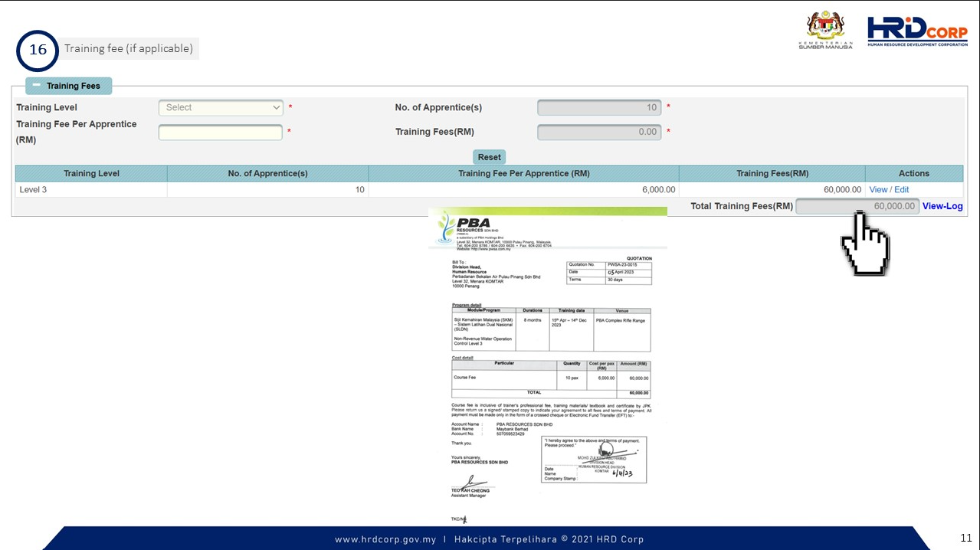Open the Edit link in Level 3 row
Screen dimensions: 980x550
pos(902,189)
